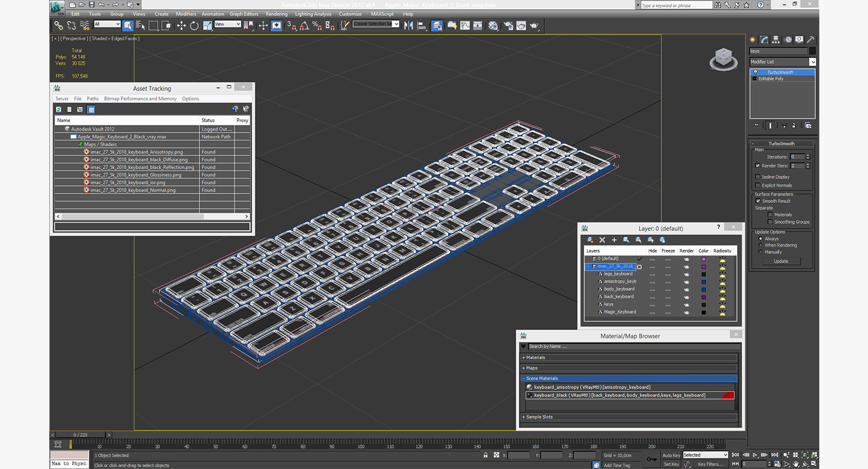Select the Always update option
The image size is (868, 469).
point(761,239)
